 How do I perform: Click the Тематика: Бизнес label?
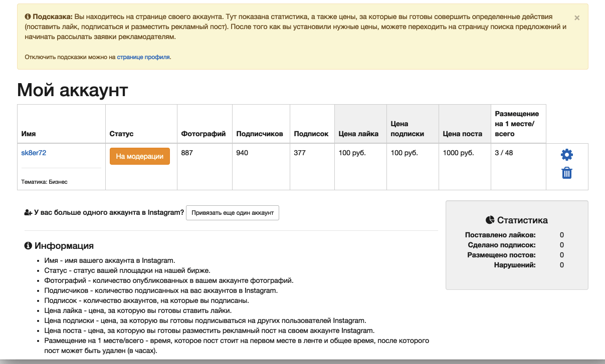coord(44,181)
